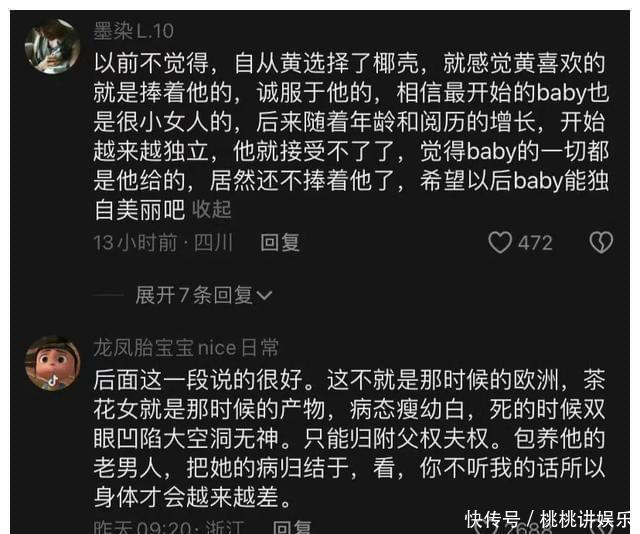Click the 昨天09:20 · 浙江 timestamp

pyautogui.click(x=169, y=527)
